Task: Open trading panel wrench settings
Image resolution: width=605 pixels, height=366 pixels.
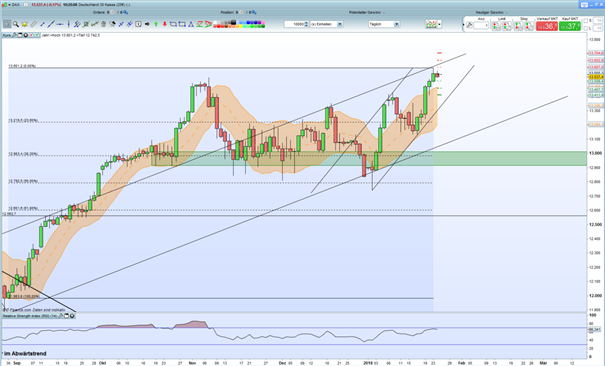Action: [469, 25]
